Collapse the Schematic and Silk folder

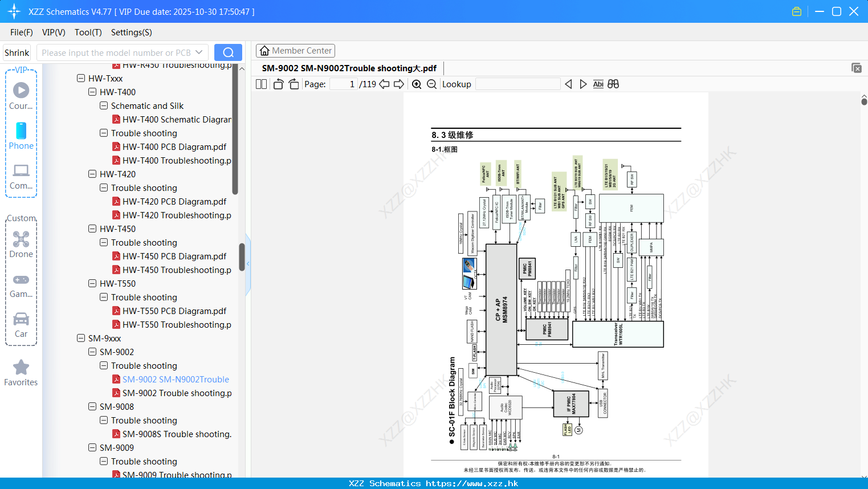click(x=104, y=105)
